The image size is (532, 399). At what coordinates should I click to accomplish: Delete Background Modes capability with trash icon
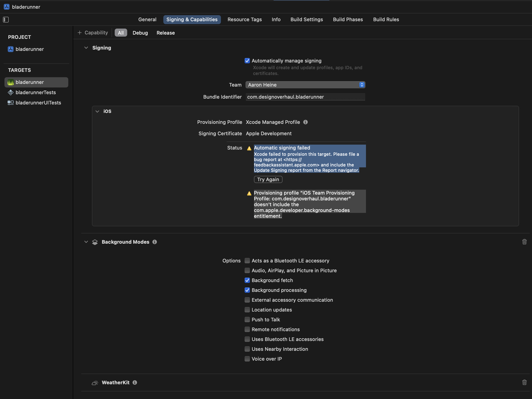(x=524, y=242)
